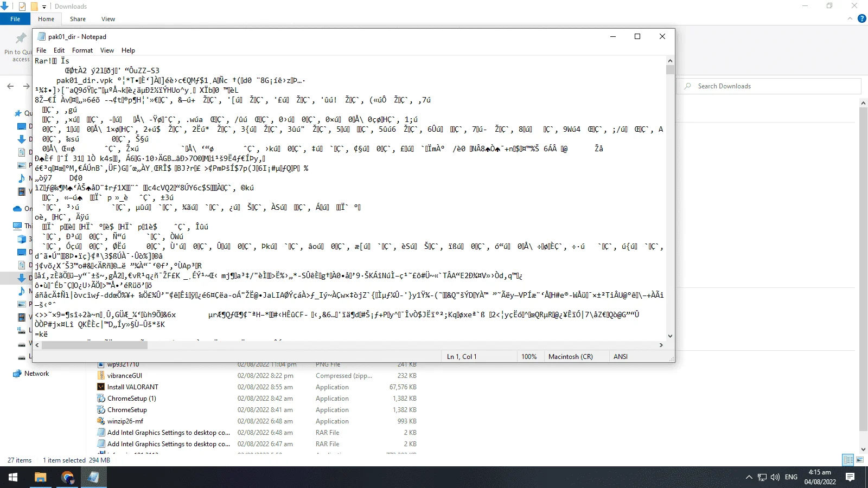Select the OneDrive cloud icon in sidebar
The height and width of the screenshot is (488, 868).
click(17, 209)
